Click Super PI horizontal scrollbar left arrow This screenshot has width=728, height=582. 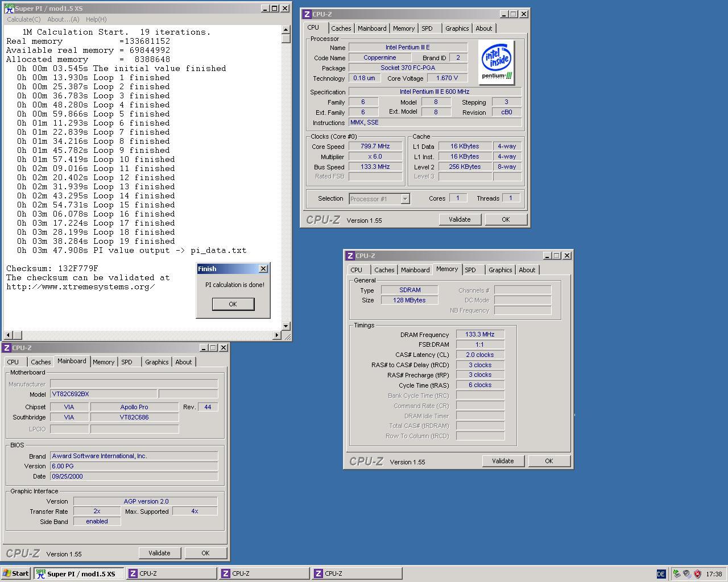pos(8,335)
